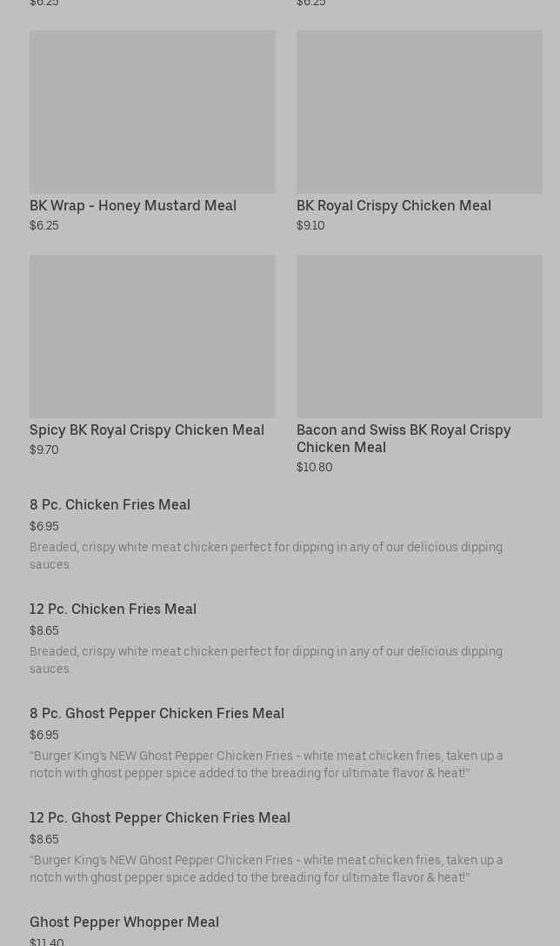Click the BK Wrap - Honey Mustard Meal title
This screenshot has height=946, width=560.
click(133, 206)
